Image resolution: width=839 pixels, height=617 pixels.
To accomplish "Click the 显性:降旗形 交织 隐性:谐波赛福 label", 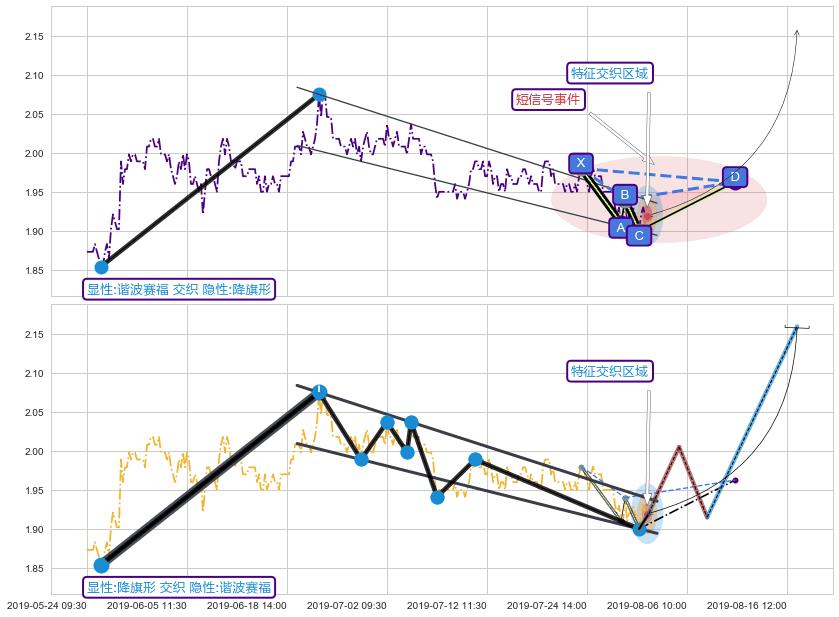I will [179, 587].
